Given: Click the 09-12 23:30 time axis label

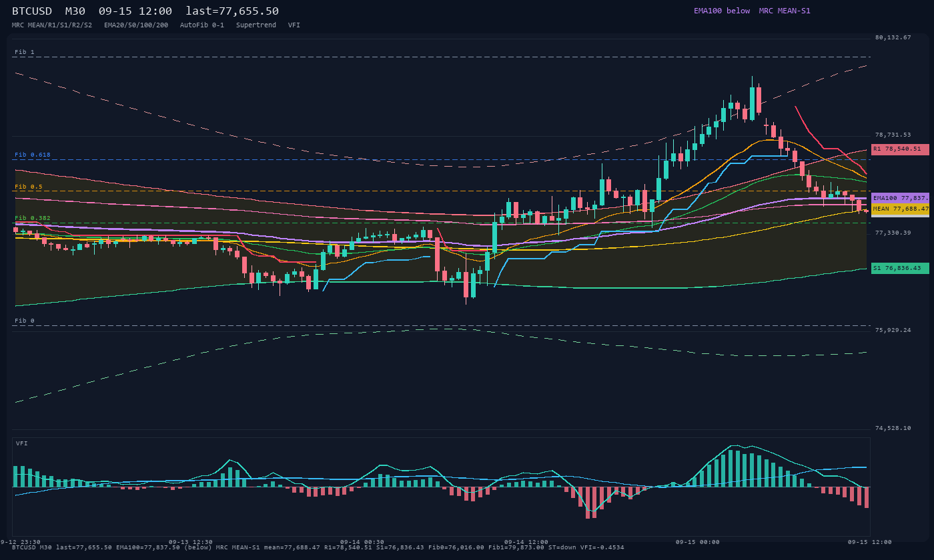Looking at the screenshot, I should pyautogui.click(x=20, y=542).
